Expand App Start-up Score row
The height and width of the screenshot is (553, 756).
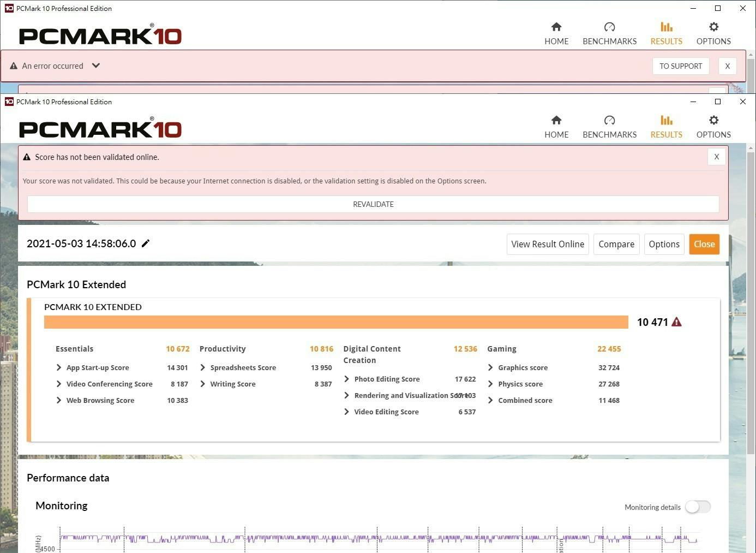(x=59, y=367)
